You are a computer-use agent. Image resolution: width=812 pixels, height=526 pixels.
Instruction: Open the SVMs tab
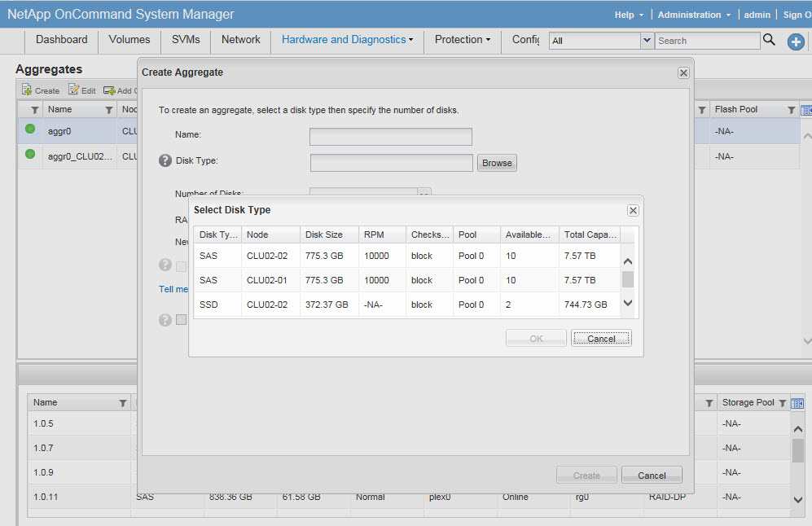point(186,39)
